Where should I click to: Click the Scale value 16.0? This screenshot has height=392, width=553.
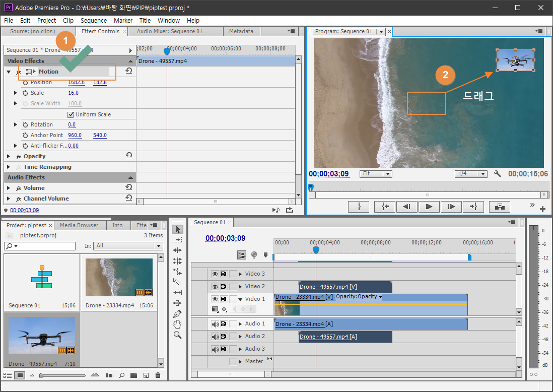(x=73, y=93)
